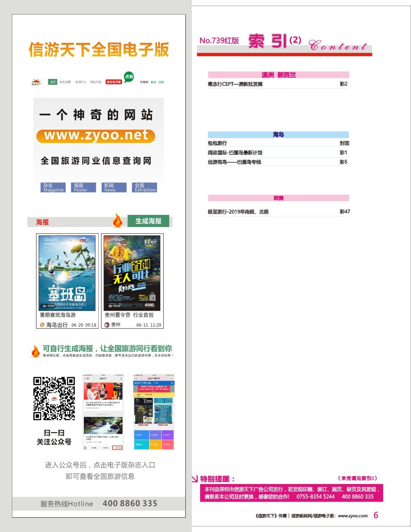Open the www.zyoo.com footer link
The image size is (411, 532).
[x=353, y=516]
